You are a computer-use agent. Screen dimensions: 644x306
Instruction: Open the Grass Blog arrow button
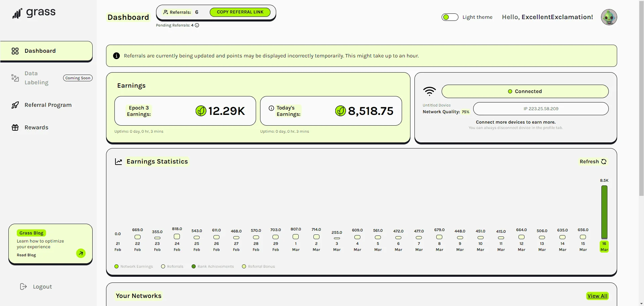[81, 253]
